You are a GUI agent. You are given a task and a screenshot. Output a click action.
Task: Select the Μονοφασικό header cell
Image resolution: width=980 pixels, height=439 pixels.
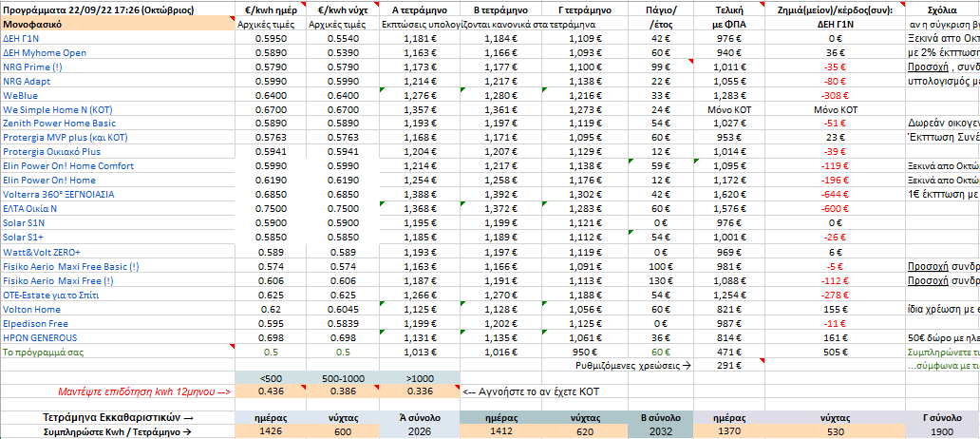point(118,25)
